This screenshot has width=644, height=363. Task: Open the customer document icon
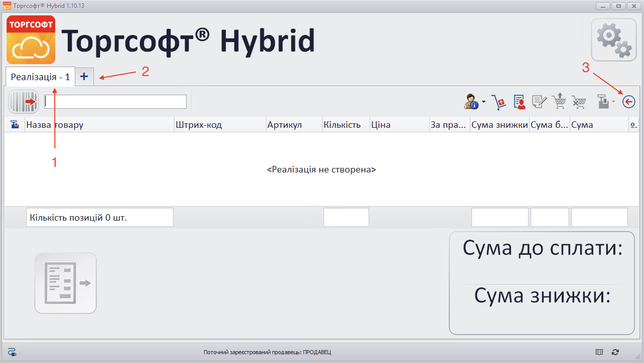click(x=519, y=102)
